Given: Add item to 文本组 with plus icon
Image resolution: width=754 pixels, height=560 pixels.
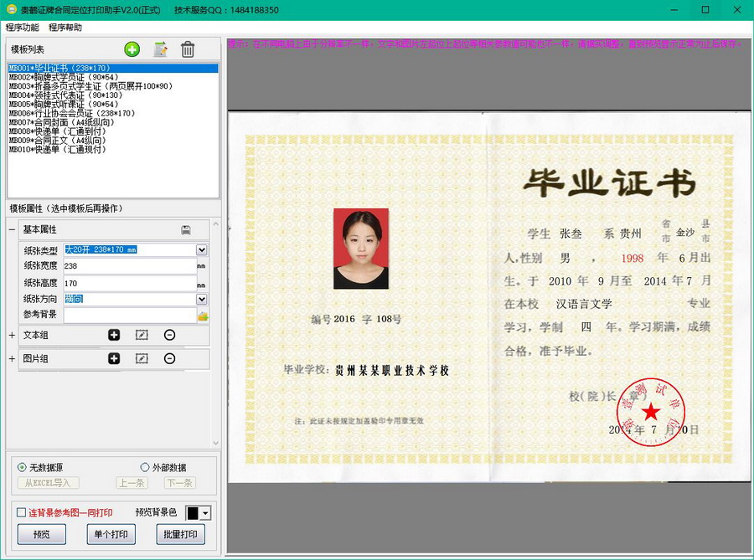Looking at the screenshot, I should point(114,335).
